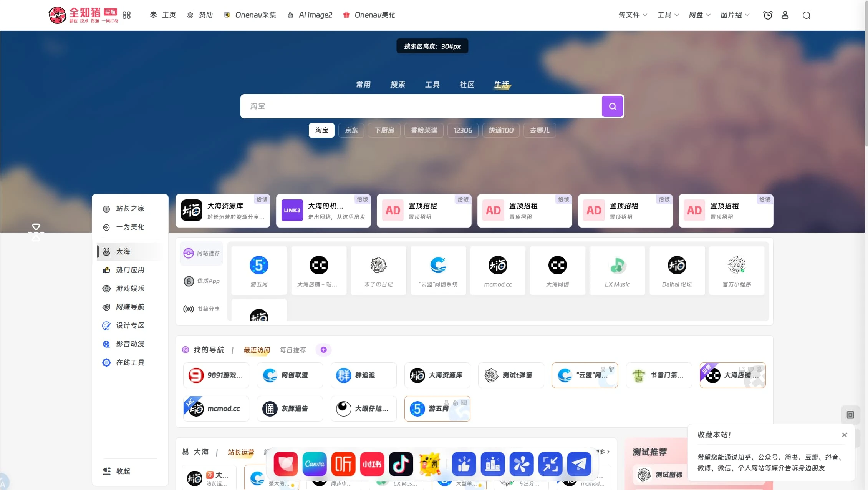Go to 主页 in the top navigation
Viewport: 868px width, 490px height.
[x=163, y=15]
